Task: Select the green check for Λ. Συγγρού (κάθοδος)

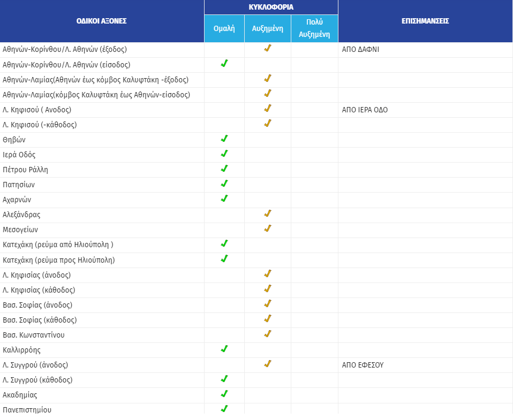Action: point(224,379)
